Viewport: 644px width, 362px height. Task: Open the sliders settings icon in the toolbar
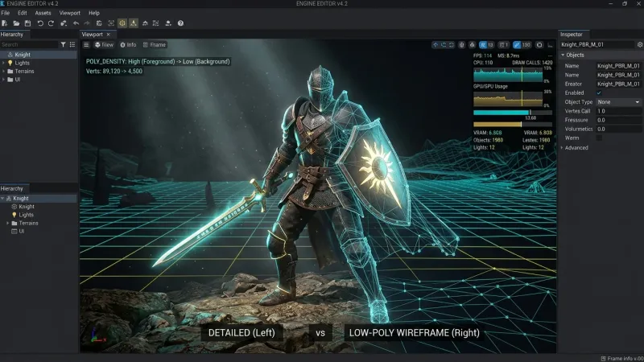[x=155, y=23]
